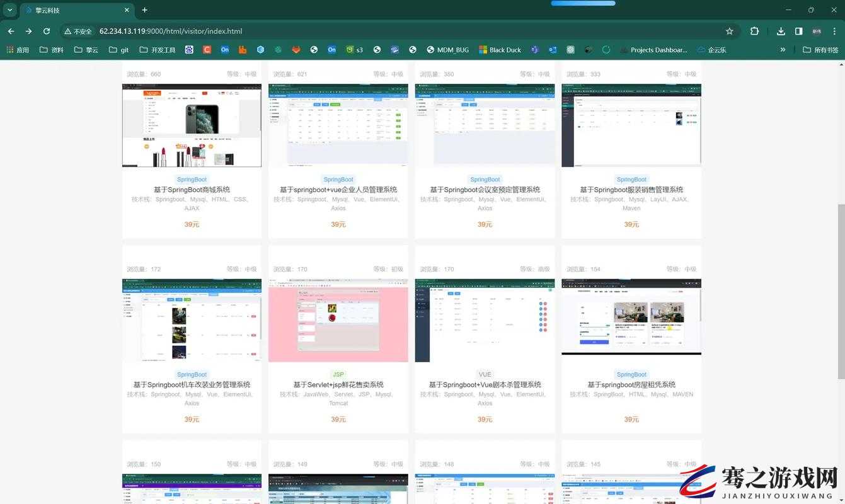845x504 pixels.
Task: Open the Baidu paw bookmark
Action: tap(189, 50)
